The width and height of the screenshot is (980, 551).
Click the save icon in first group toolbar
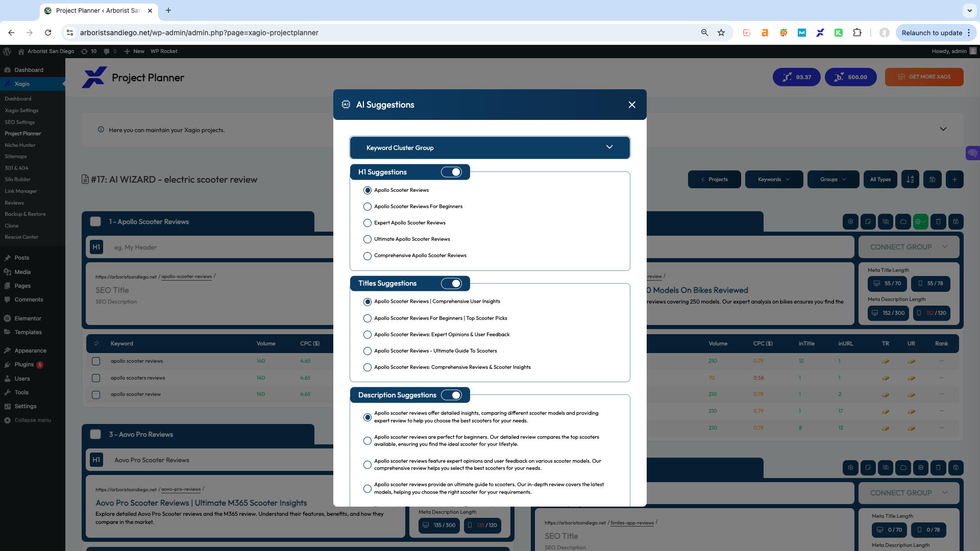pos(956,221)
